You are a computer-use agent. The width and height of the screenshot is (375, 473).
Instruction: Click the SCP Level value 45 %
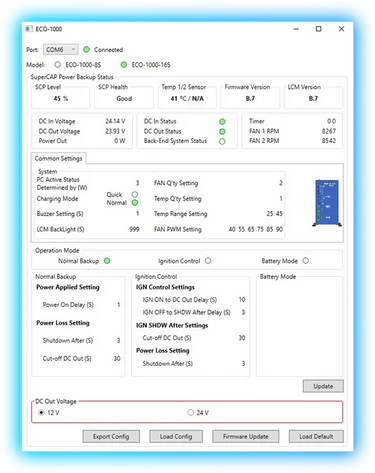61,99
